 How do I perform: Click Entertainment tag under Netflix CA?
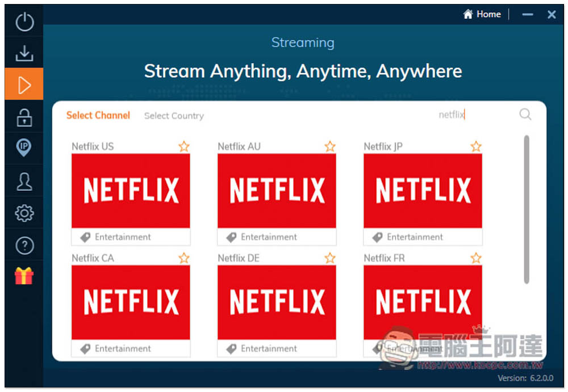coord(116,348)
